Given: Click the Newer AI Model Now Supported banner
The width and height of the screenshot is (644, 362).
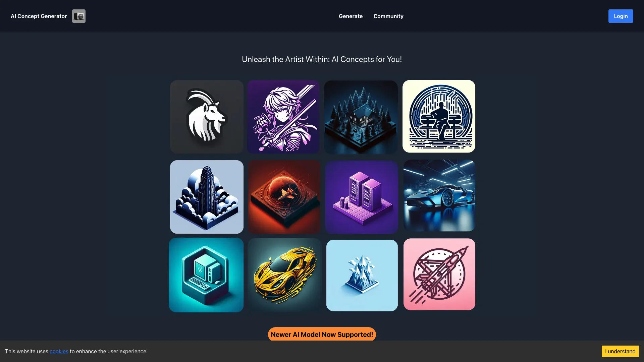Looking at the screenshot, I should (x=322, y=334).
